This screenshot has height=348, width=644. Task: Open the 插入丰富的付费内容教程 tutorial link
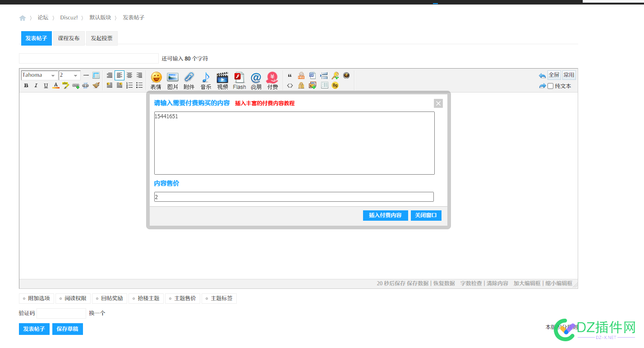265,103
